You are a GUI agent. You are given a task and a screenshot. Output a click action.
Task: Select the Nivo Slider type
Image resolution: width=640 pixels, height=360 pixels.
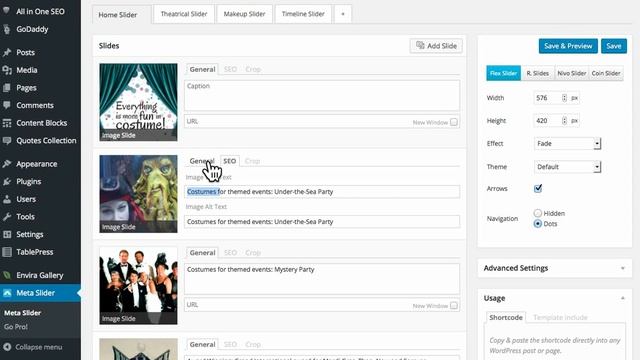pos(571,73)
